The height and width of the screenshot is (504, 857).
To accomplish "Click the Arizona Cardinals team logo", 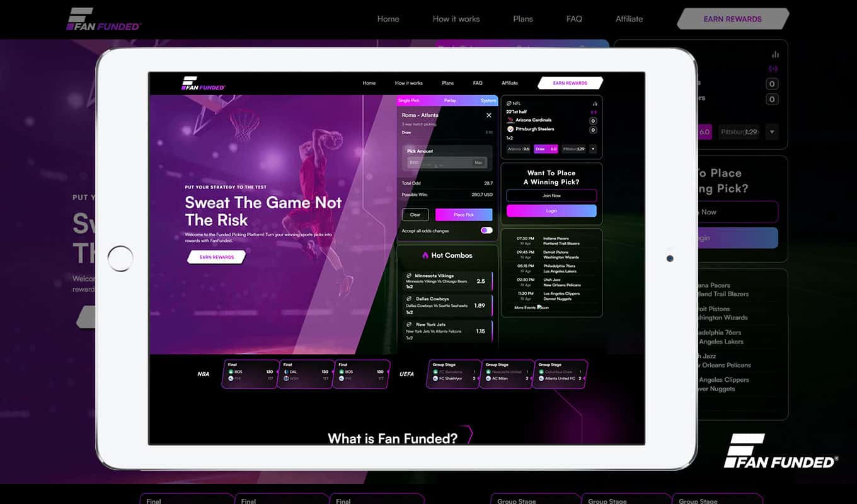I will point(510,120).
